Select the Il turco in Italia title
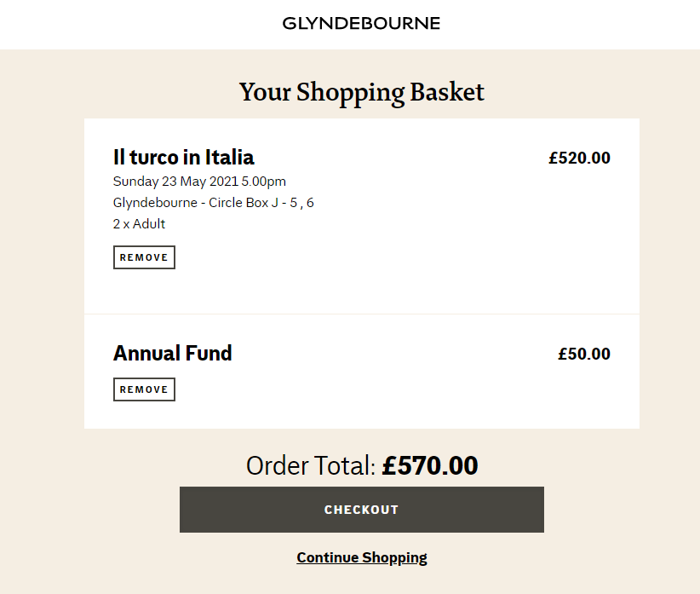The width and height of the screenshot is (700, 594). click(x=183, y=157)
